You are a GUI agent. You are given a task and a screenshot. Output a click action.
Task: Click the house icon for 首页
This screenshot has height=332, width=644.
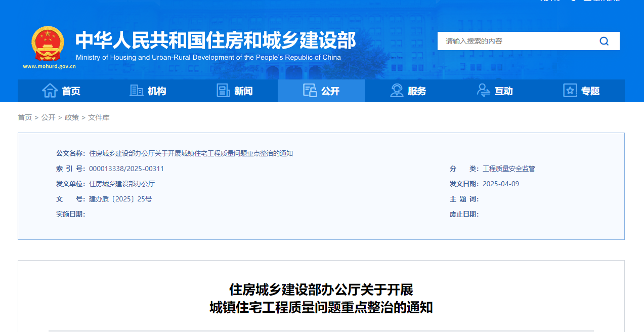pyautogui.click(x=50, y=91)
